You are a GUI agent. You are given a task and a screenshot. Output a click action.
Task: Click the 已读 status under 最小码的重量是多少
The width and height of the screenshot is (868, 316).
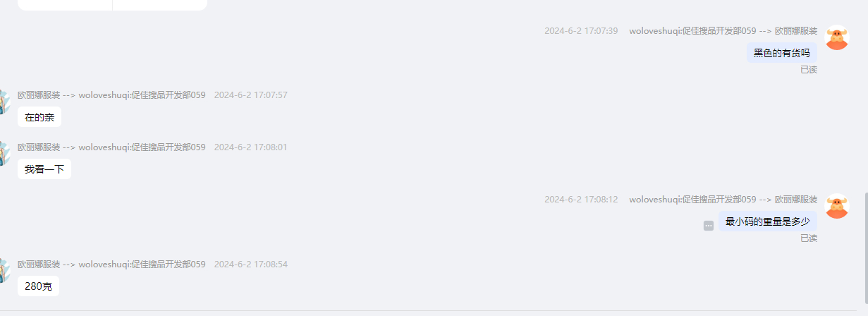tap(809, 238)
